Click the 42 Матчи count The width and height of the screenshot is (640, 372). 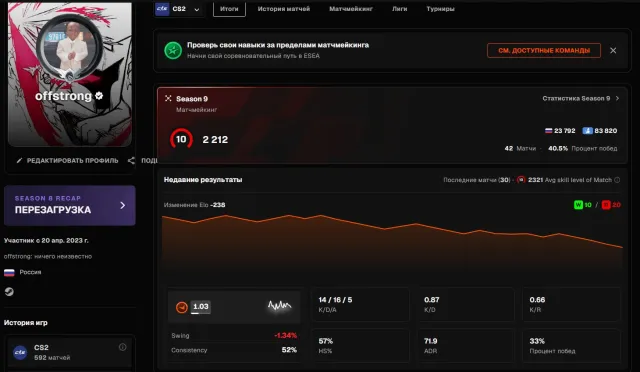tap(520, 148)
